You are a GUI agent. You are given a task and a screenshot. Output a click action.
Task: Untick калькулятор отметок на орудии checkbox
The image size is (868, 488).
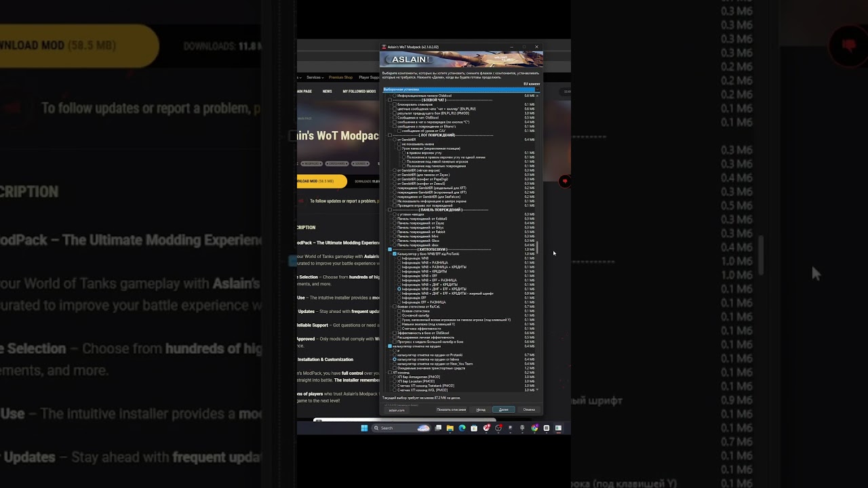tap(390, 346)
